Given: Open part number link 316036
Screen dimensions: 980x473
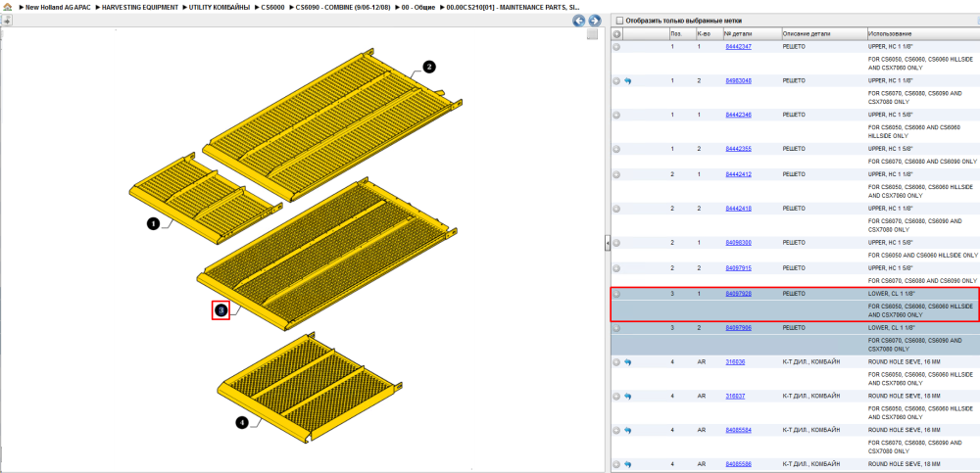Looking at the screenshot, I should 734,361.
